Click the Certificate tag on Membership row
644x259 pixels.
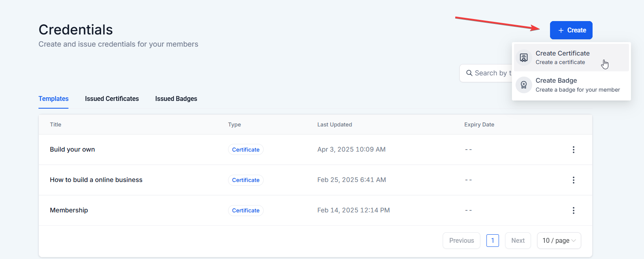[x=245, y=210]
